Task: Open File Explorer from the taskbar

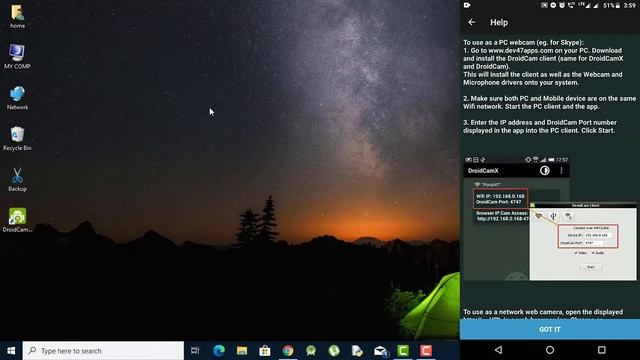Action: (242, 351)
